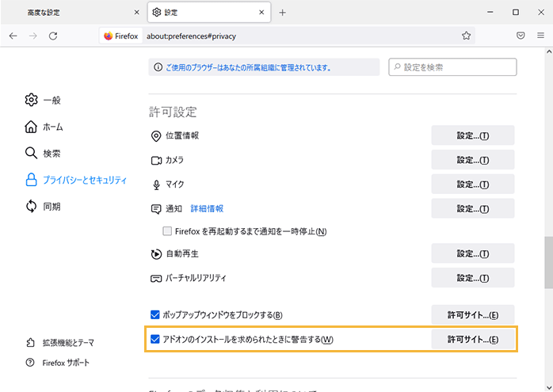Uncheck アドオンのインストール warning checkbox
This screenshot has width=553, height=392.
(155, 340)
